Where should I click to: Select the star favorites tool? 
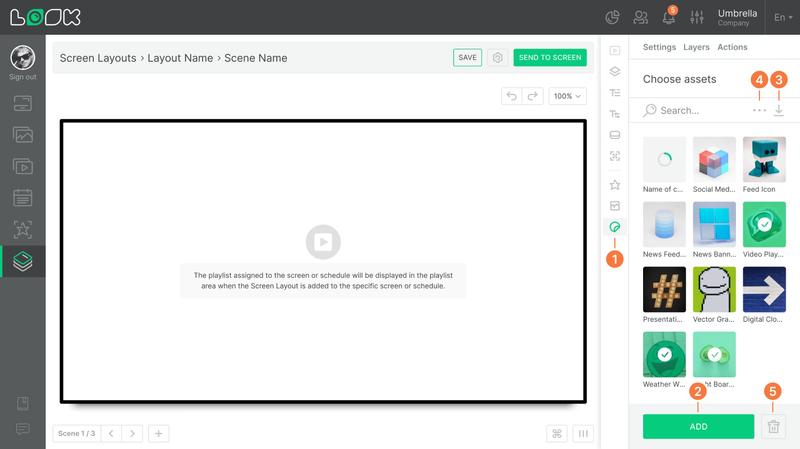click(615, 185)
